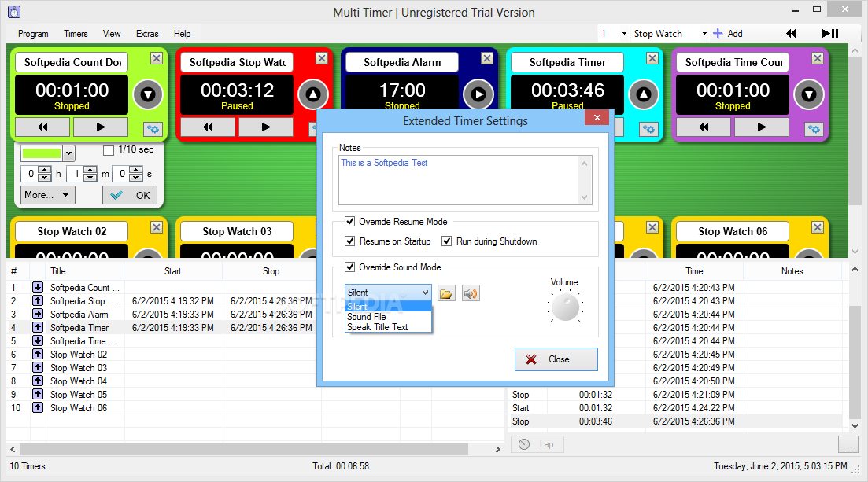Click the ellipsis button beside Lap
The width and height of the screenshot is (868, 482).
pos(848,444)
